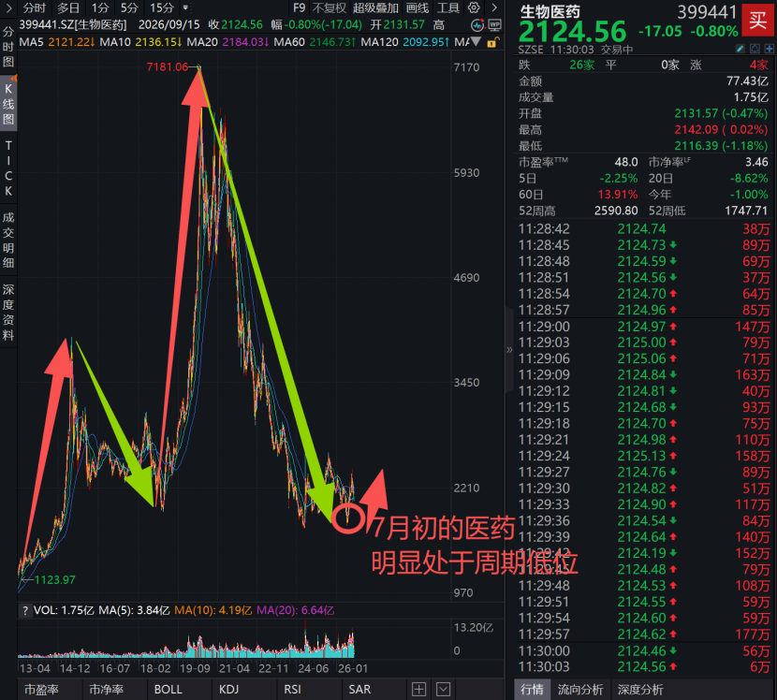Select the SAR indicator tab
The height and width of the screenshot is (700, 777).
click(x=359, y=689)
